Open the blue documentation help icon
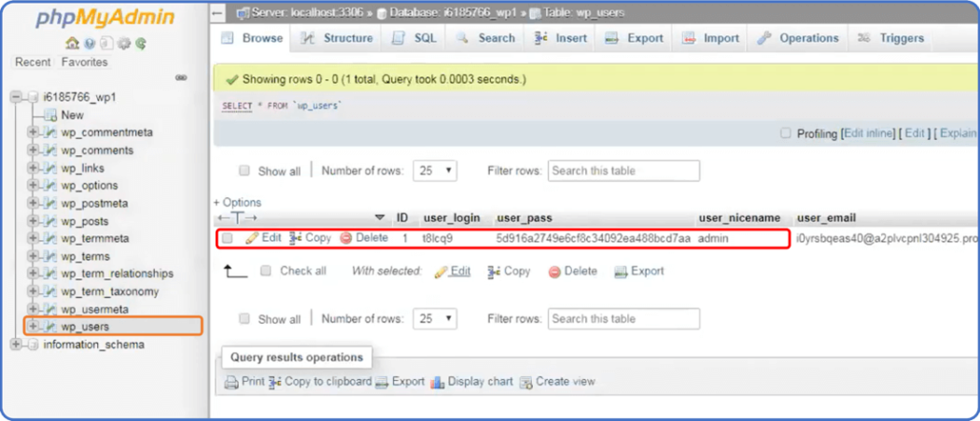980x421 pixels. [x=90, y=44]
